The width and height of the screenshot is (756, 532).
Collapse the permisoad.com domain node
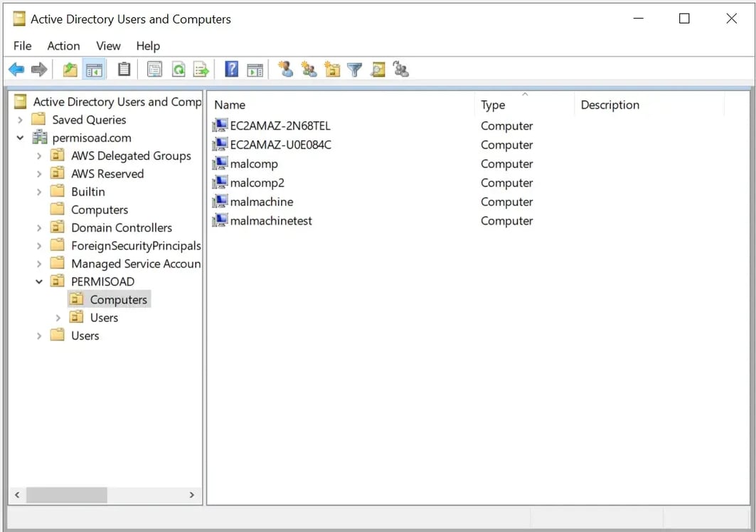tap(20, 138)
